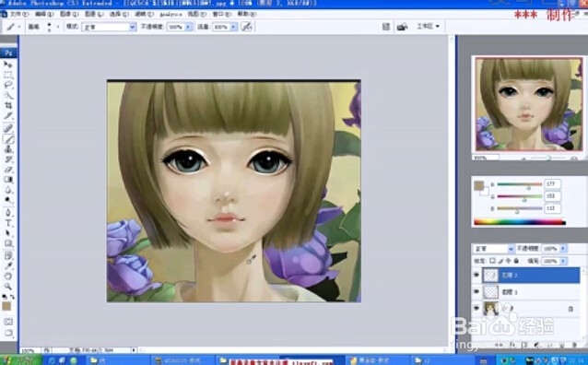The width and height of the screenshot is (588, 365).
Task: Click the background layer thumbnail
Action: click(491, 309)
